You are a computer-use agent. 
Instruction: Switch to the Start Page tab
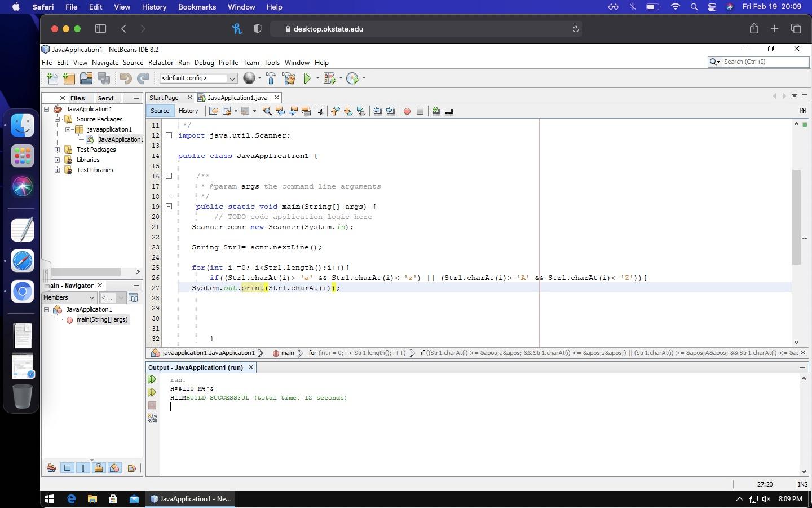pyautogui.click(x=164, y=98)
